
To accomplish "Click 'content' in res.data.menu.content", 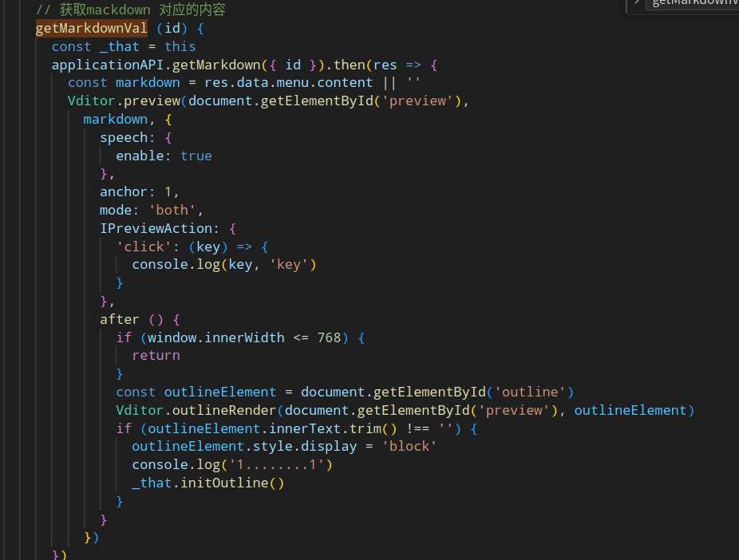I will coord(345,83).
